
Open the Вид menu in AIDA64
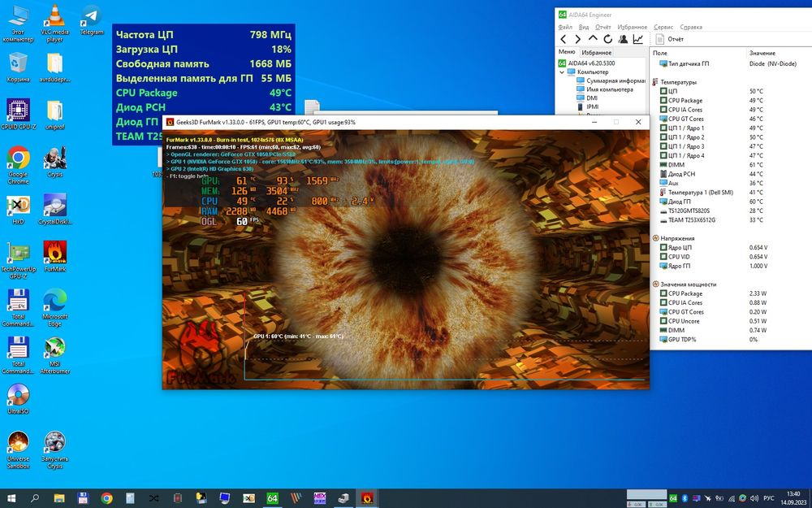584,27
